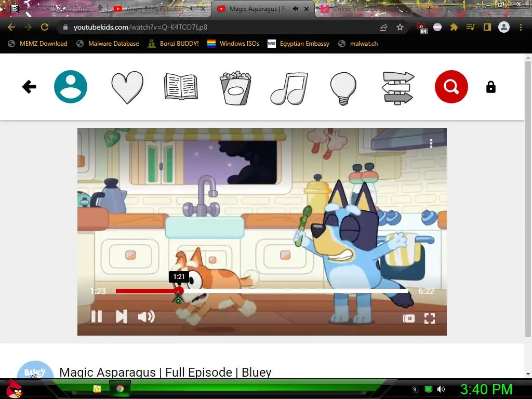Click the parental lock icon
This screenshot has width=532, height=399.
coord(490,87)
